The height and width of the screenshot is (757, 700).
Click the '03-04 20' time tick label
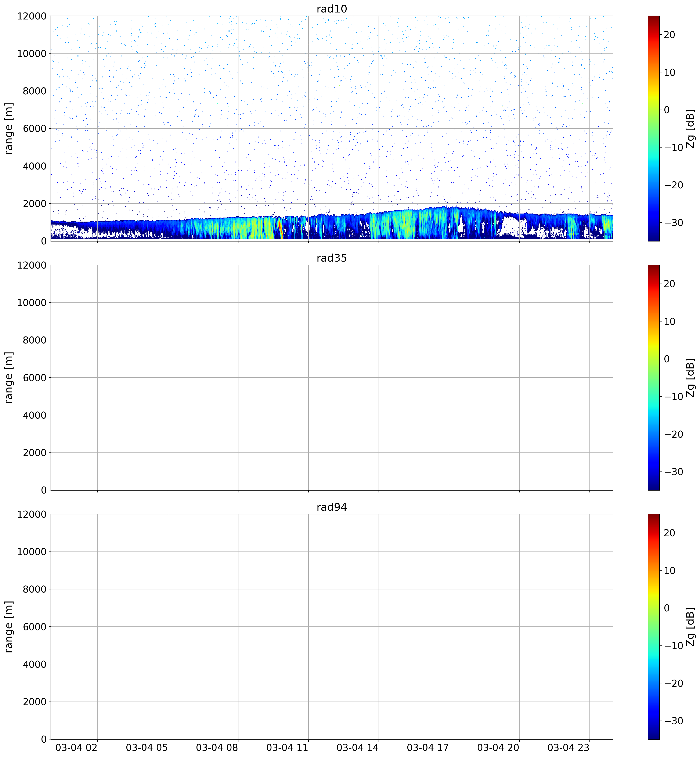(498, 748)
